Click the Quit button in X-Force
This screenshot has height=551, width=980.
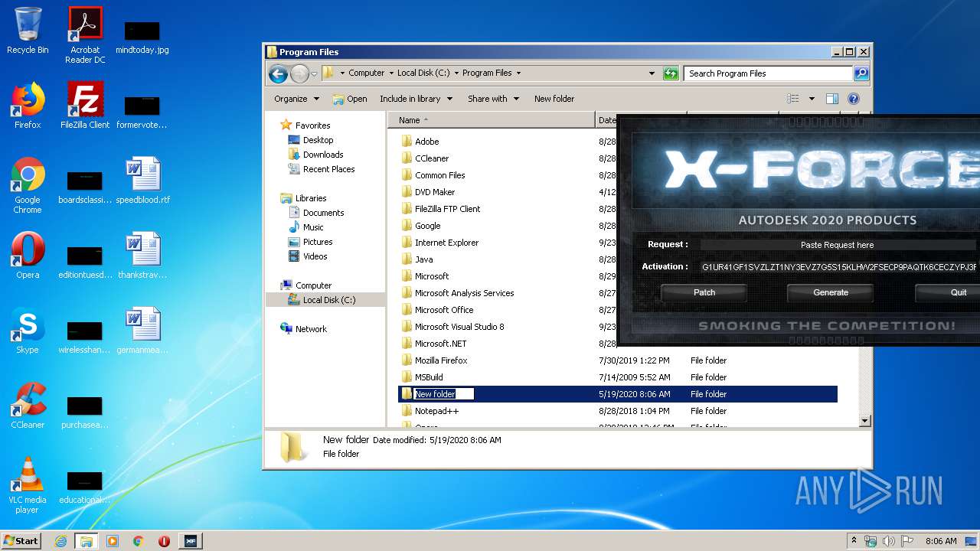(x=948, y=292)
